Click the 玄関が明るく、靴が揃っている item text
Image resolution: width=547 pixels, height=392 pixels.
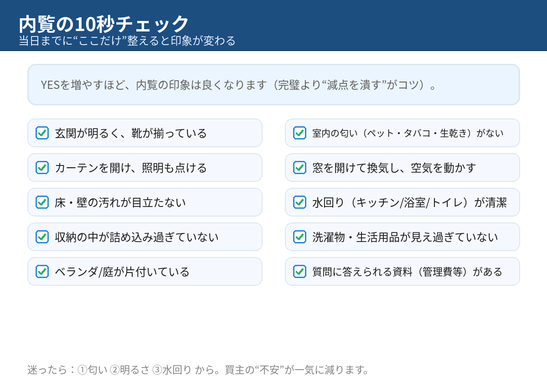(131, 134)
